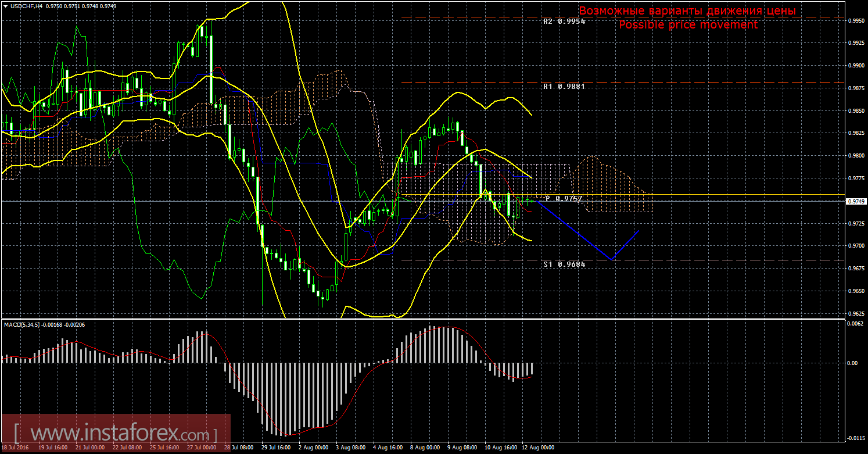Click the 0.00 MACD zero level value
Screen dimensions: 868x454
point(853,363)
